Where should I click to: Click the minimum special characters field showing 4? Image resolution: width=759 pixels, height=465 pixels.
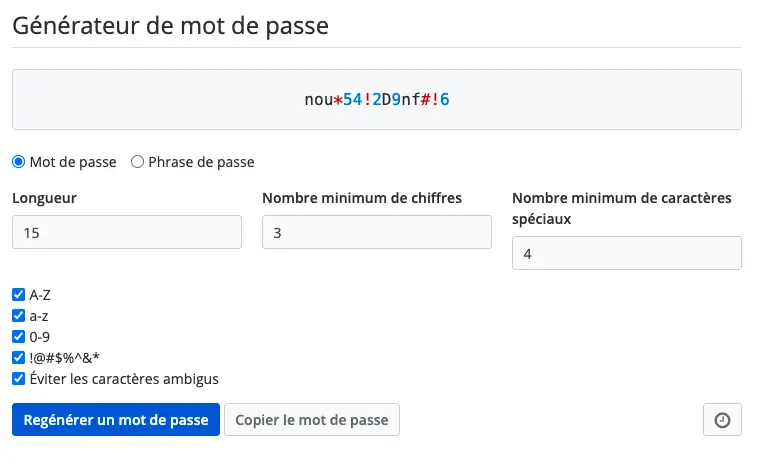627,253
